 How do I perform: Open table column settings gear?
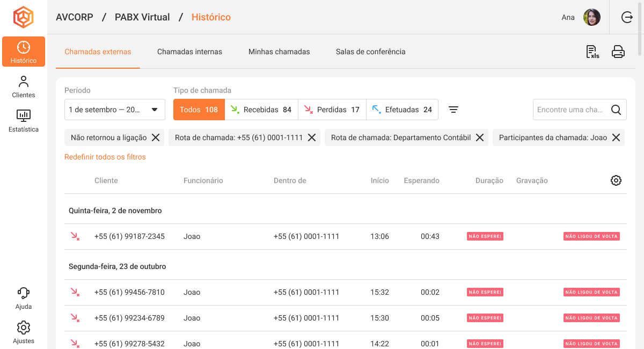point(616,180)
